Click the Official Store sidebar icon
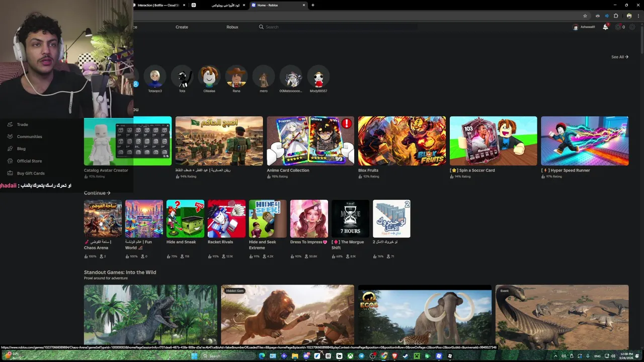The height and width of the screenshot is (362, 644). coord(10,161)
